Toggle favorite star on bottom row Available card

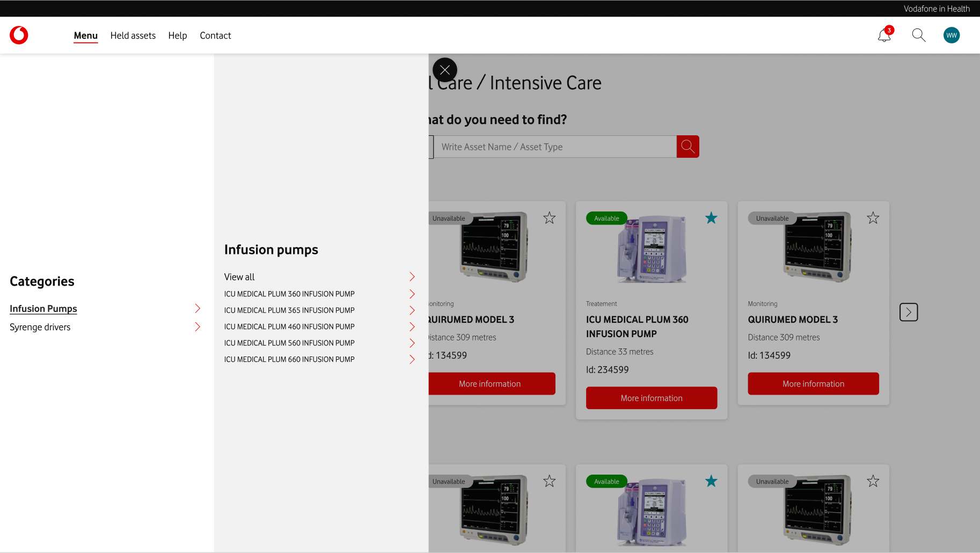tap(711, 481)
